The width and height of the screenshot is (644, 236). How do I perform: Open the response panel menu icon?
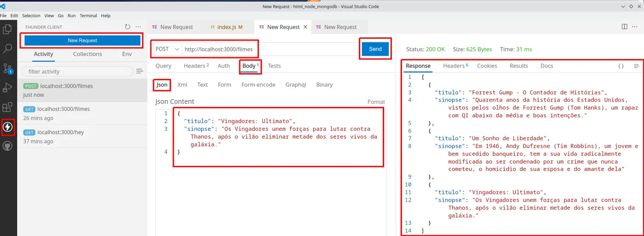637,66
